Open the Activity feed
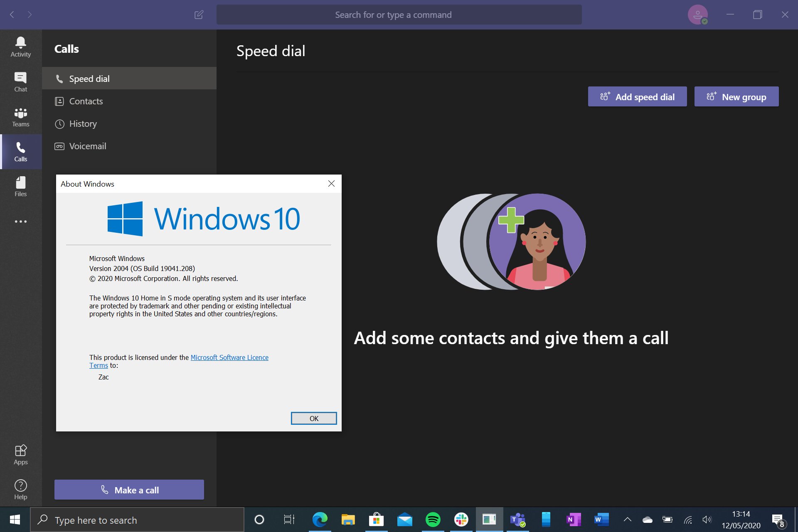 click(21, 47)
